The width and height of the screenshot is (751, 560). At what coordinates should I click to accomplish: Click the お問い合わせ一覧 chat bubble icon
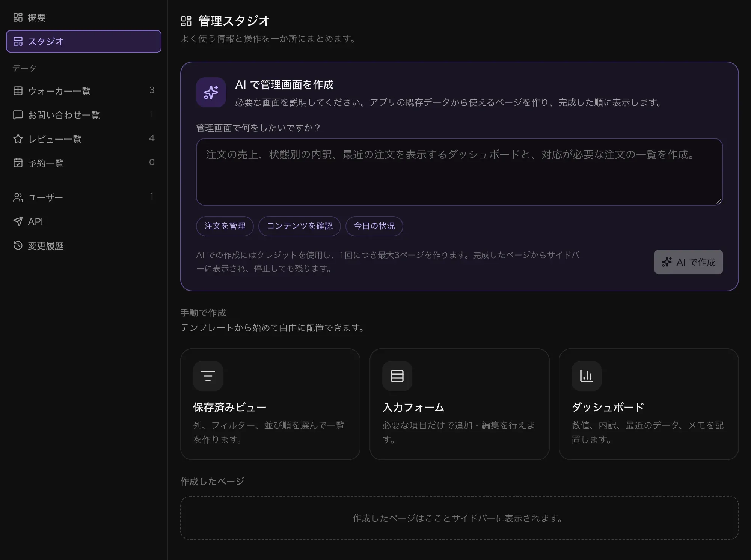(x=18, y=115)
